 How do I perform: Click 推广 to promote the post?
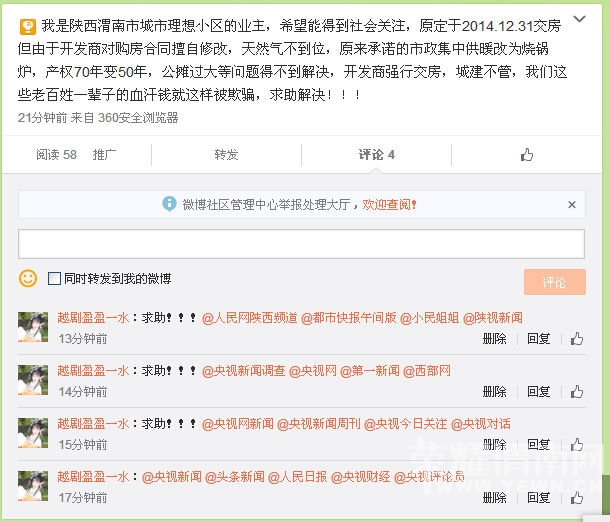[105, 155]
